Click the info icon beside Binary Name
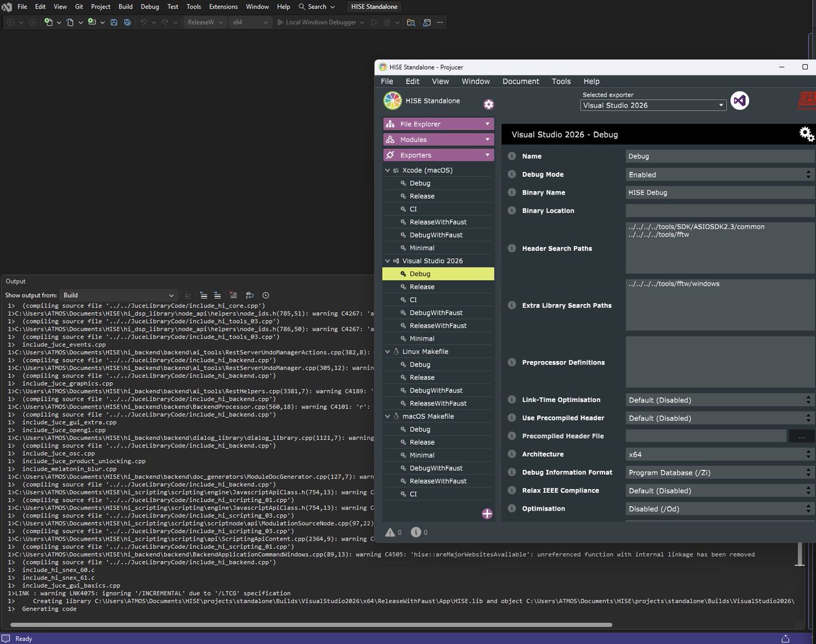816x644 pixels. click(x=512, y=192)
